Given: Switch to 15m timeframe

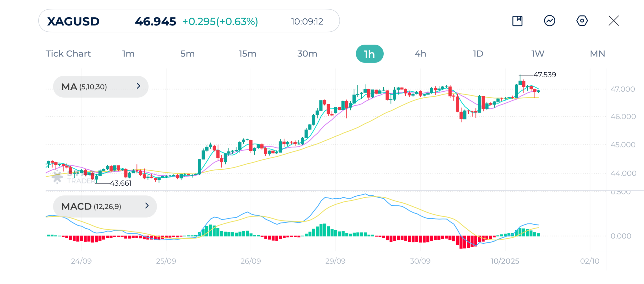Looking at the screenshot, I should point(247,54).
